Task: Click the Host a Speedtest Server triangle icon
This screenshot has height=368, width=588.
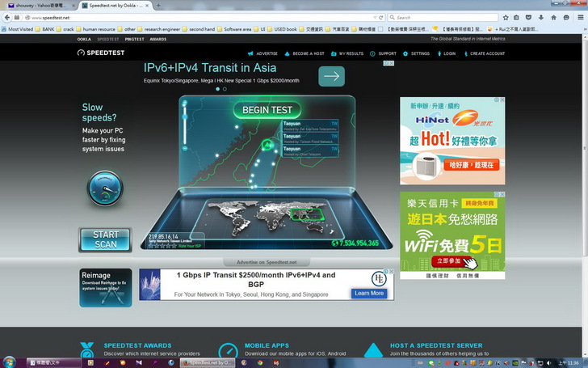Action: (x=373, y=350)
